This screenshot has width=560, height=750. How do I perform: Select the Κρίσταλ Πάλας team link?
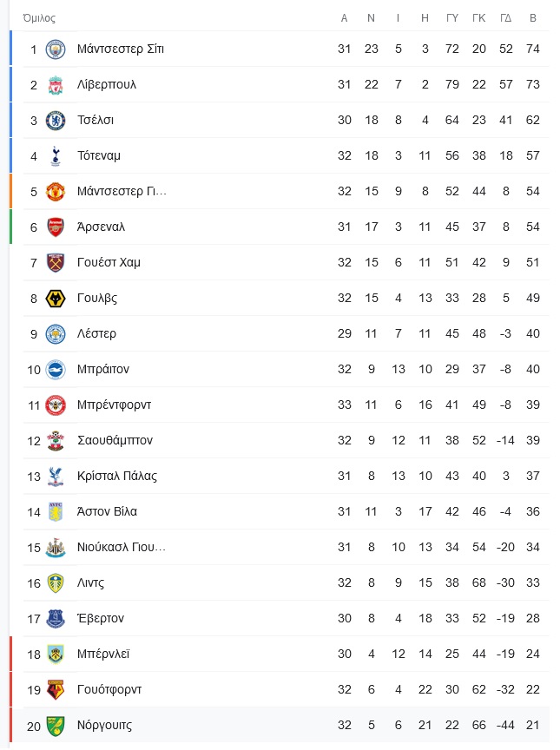tap(117, 476)
